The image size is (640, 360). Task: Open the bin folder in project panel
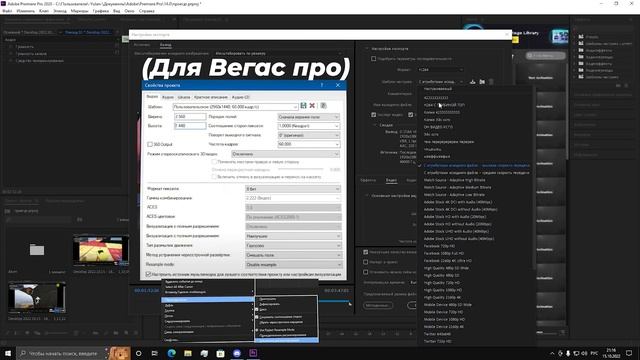pyautogui.click(x=37, y=249)
